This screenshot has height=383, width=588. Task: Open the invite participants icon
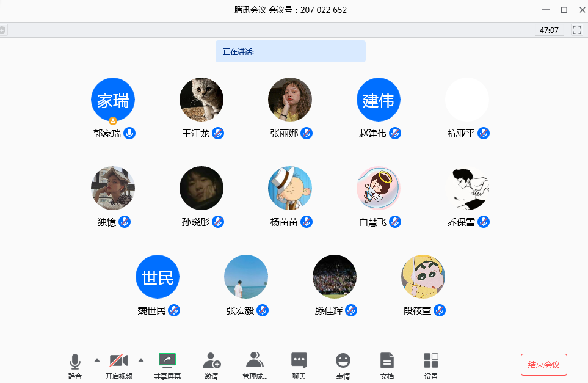[211, 360]
